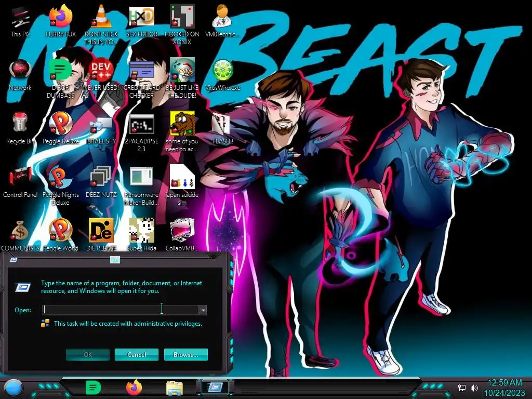Select the Super Hilda shortcut
The width and height of the screenshot is (532, 399).
pyautogui.click(x=141, y=235)
